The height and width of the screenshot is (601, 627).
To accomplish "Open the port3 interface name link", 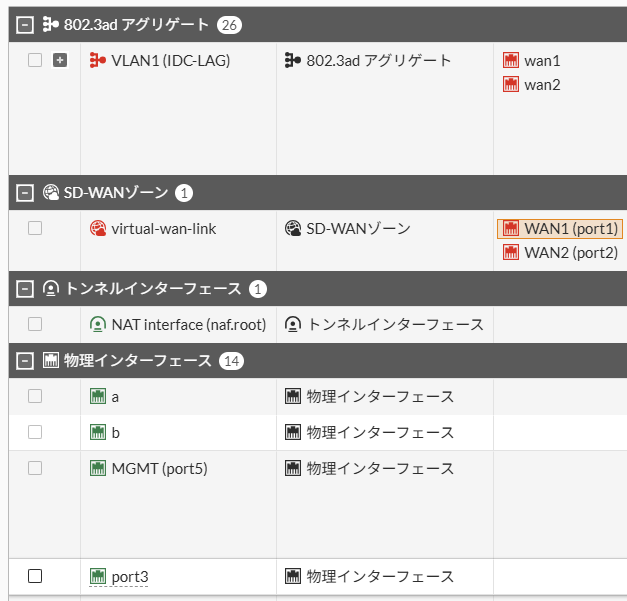I will click(130, 577).
